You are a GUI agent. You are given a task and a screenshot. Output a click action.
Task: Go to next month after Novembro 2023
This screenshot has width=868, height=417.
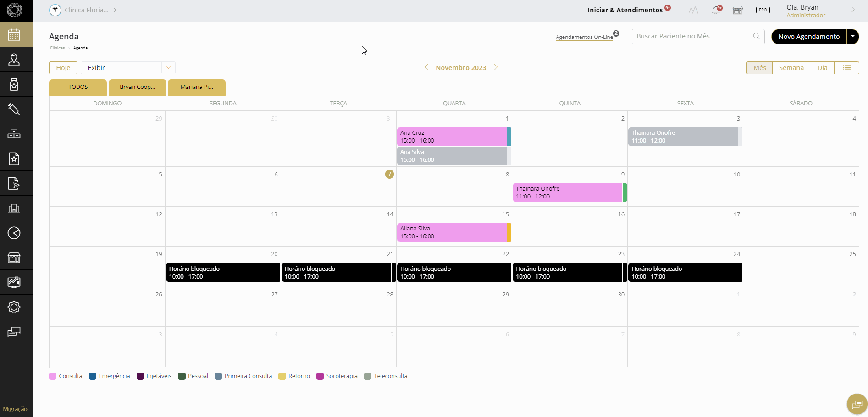coord(496,67)
